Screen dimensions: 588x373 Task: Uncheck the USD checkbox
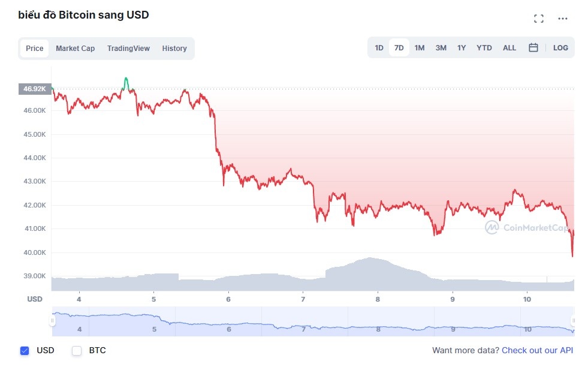(x=25, y=351)
